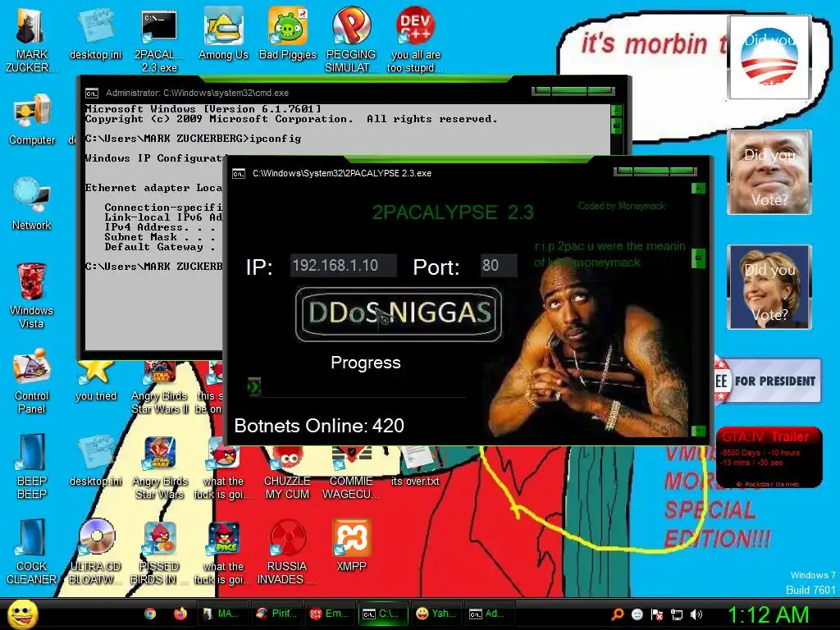
Task: Switch to the Pirif... taskbar window
Action: [276, 614]
